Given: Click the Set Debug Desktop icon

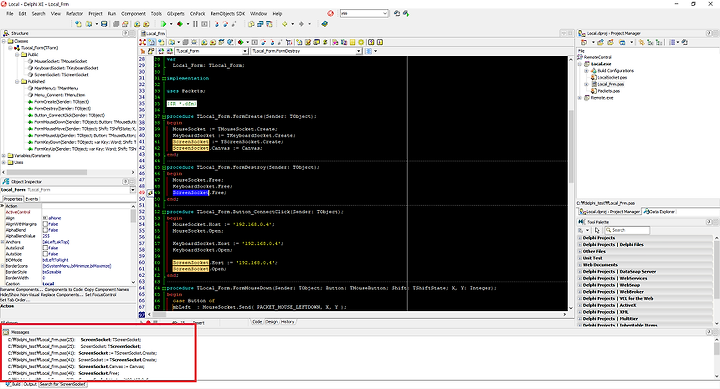Looking at the screenshot, I should click(406, 13).
